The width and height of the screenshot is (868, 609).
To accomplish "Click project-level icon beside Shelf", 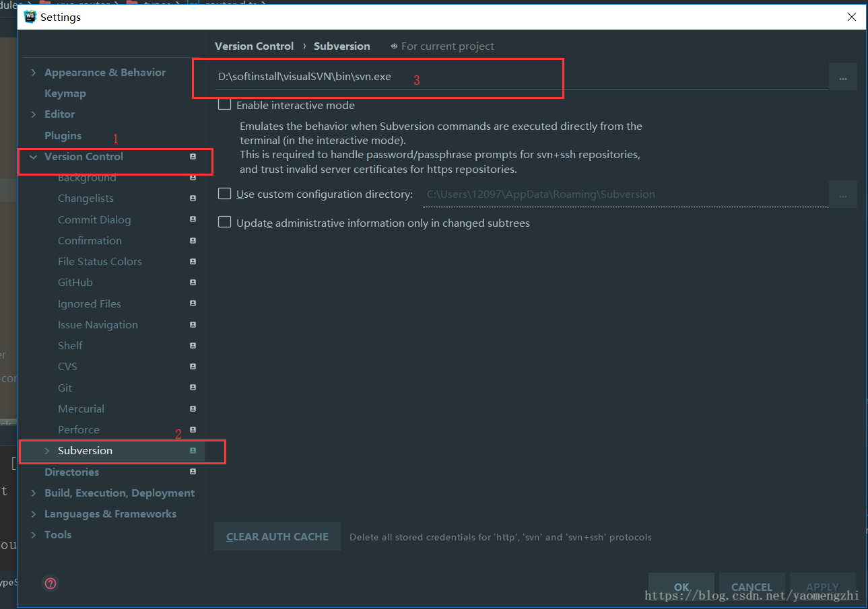I will [193, 345].
